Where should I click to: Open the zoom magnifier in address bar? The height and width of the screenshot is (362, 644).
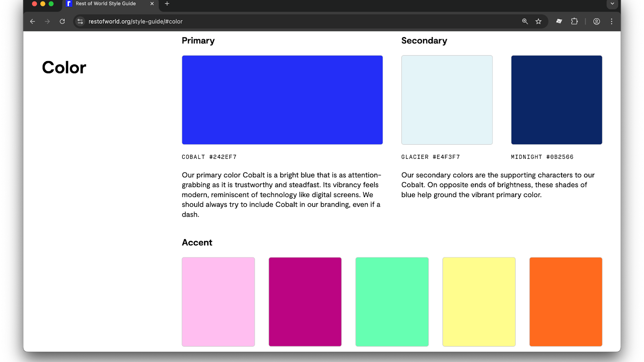(525, 21)
